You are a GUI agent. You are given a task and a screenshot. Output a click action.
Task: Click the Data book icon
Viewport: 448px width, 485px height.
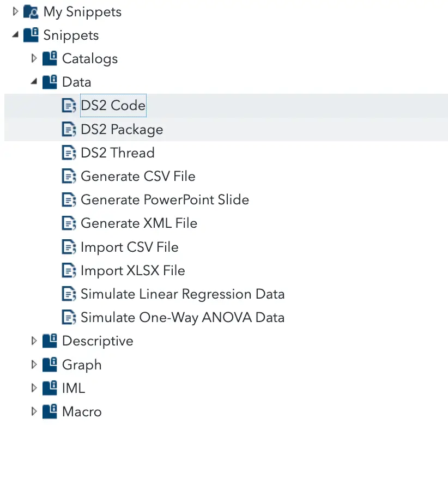coord(50,82)
